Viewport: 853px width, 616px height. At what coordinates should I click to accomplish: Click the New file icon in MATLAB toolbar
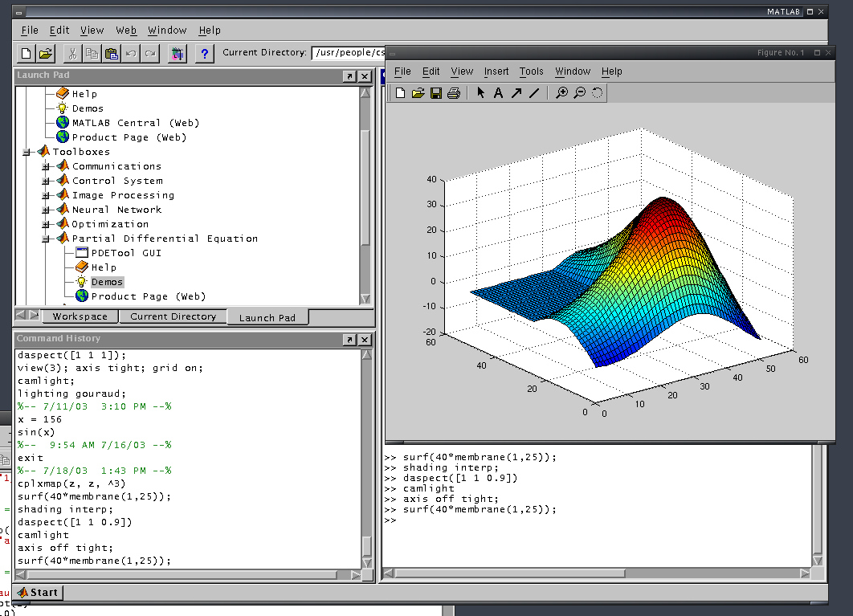(x=26, y=53)
